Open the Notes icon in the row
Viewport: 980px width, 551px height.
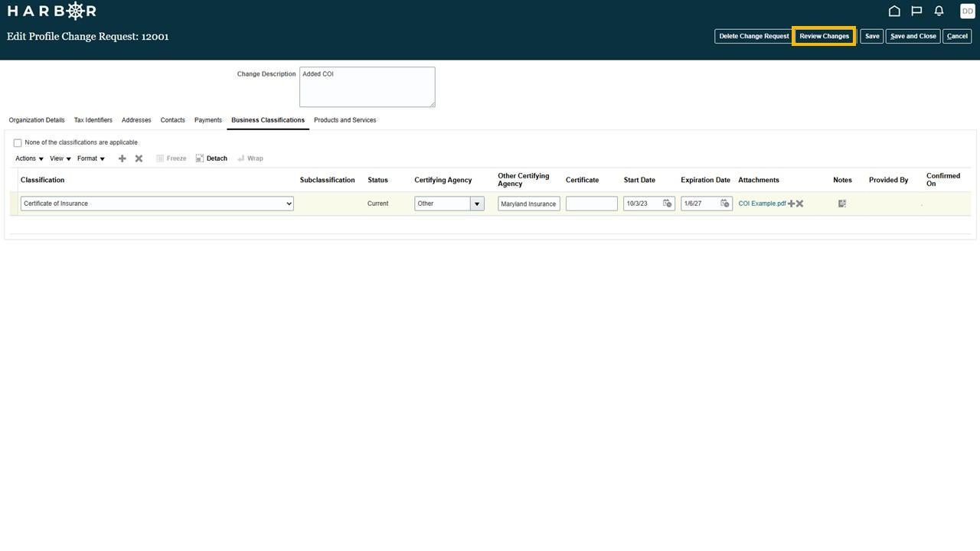(842, 204)
